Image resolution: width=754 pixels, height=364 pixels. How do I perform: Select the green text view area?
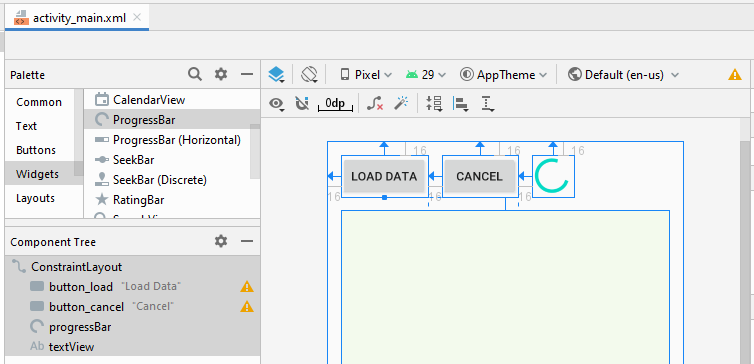[x=505, y=287]
